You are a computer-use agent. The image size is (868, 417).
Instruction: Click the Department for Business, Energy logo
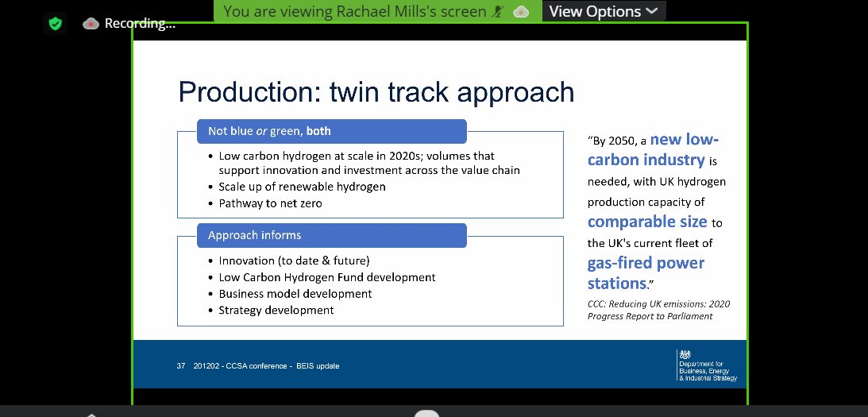point(707,365)
